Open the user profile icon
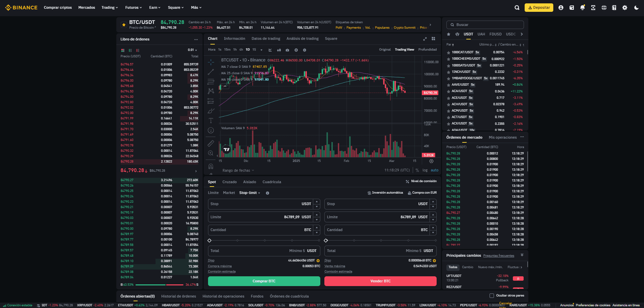Image resolution: width=644 pixels, height=308 pixels. pos(561,7)
